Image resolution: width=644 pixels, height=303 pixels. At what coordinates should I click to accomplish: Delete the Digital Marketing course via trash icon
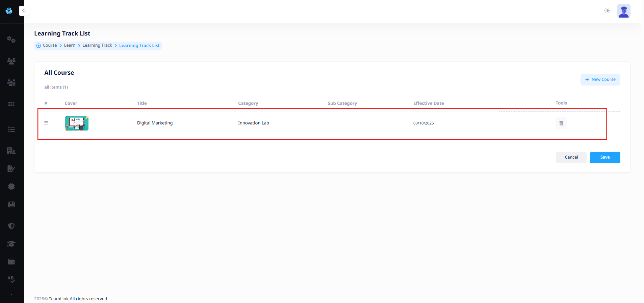561,123
